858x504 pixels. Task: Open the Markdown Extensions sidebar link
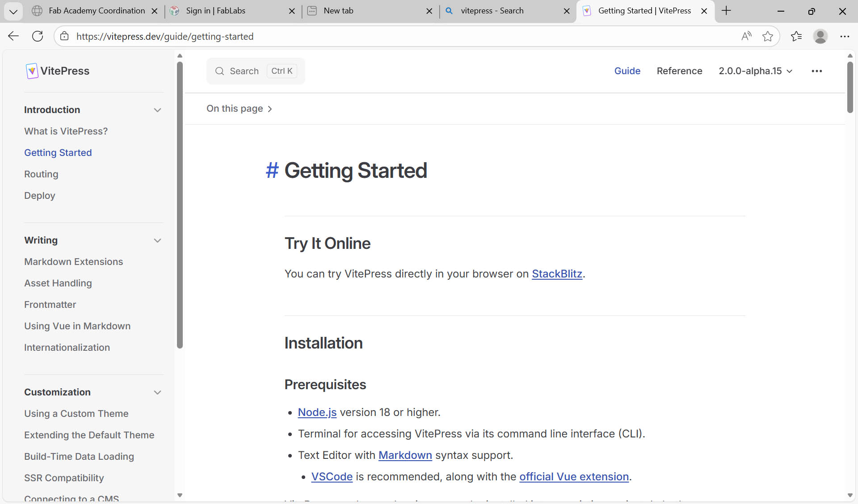(x=74, y=262)
